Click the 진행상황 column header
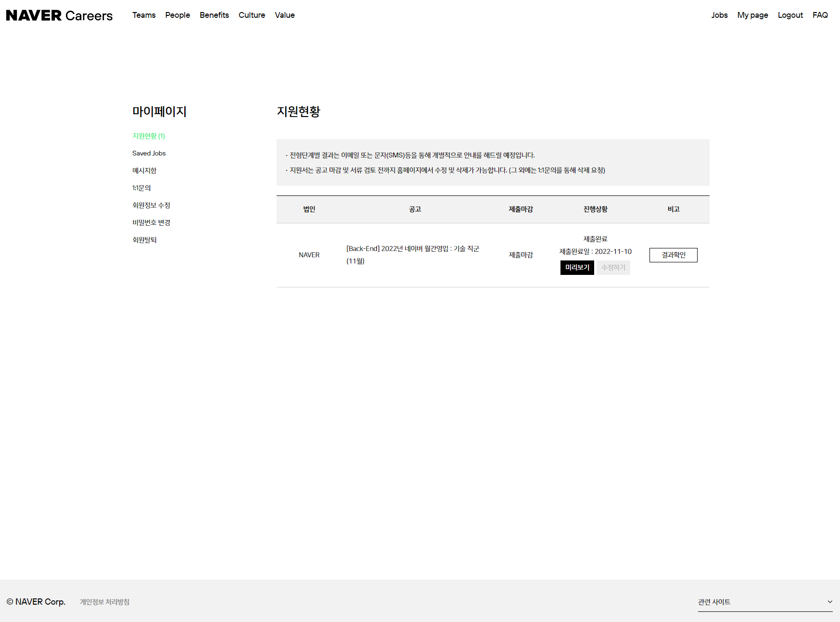This screenshot has height=622, width=840. [596, 209]
